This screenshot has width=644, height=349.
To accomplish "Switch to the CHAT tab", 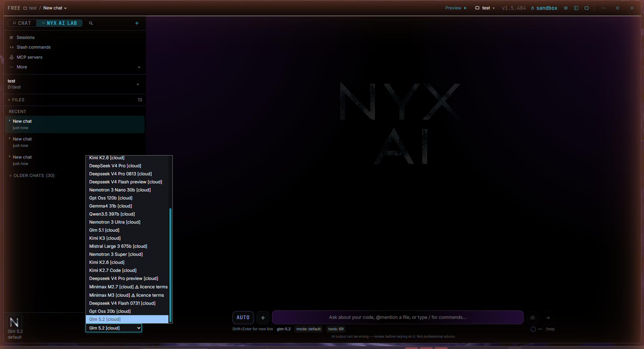I will (x=22, y=23).
